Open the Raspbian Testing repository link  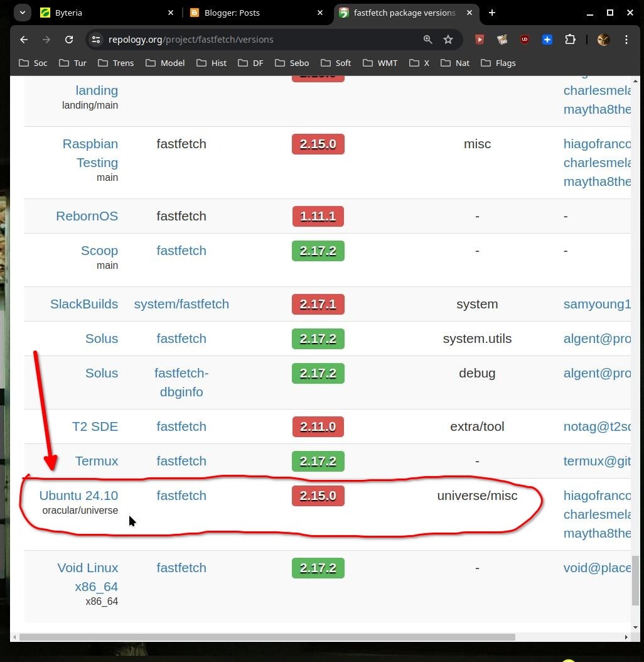point(90,153)
